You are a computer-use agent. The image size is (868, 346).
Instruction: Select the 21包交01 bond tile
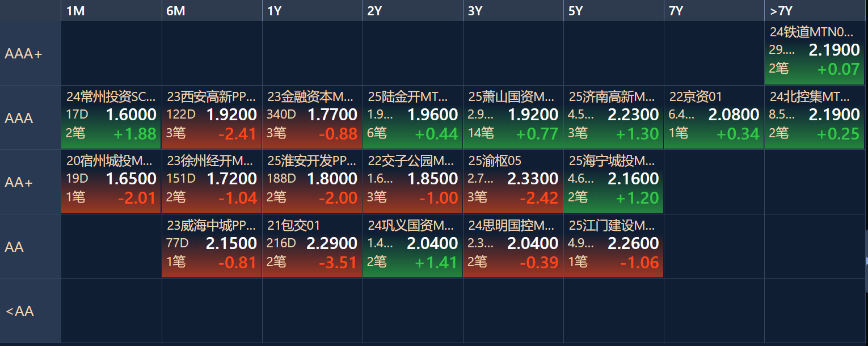312,246
